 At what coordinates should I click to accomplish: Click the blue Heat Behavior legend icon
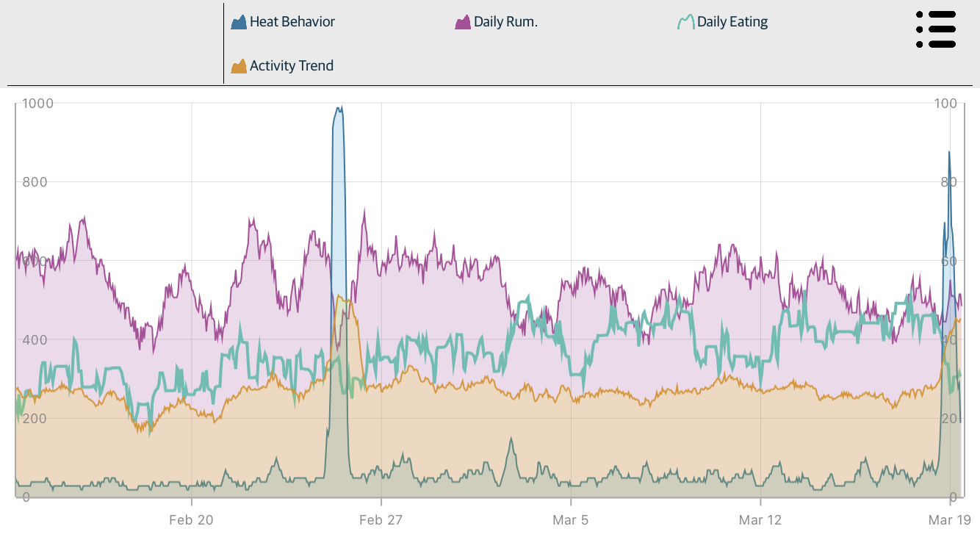[x=239, y=22]
